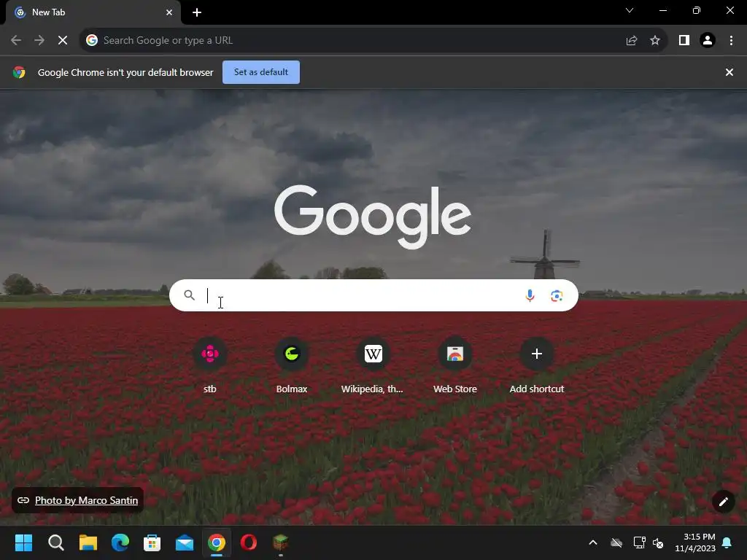Viewport: 747px width, 560px height.
Task: Open the clock and date panel
Action: click(x=695, y=542)
